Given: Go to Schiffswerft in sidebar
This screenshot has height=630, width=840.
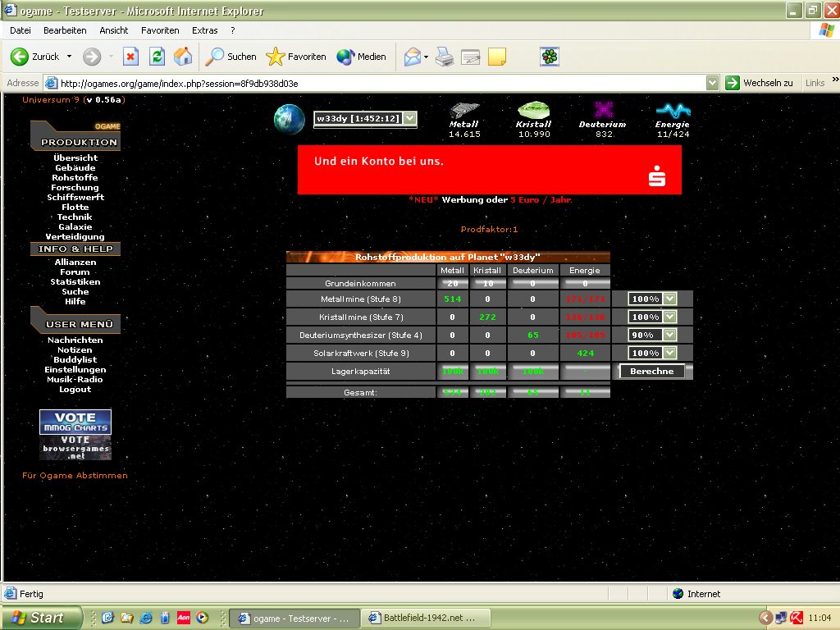Looking at the screenshot, I should tap(75, 198).
